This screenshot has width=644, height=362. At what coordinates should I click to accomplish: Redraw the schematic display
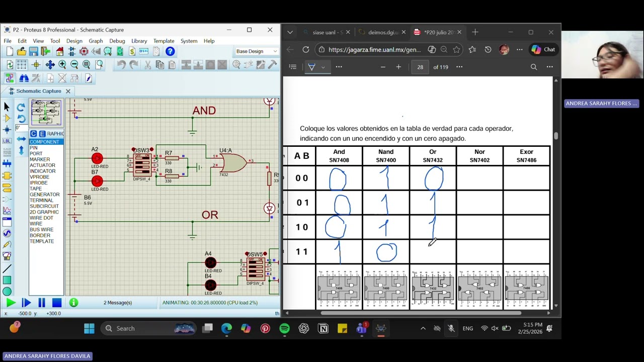pos(10,64)
